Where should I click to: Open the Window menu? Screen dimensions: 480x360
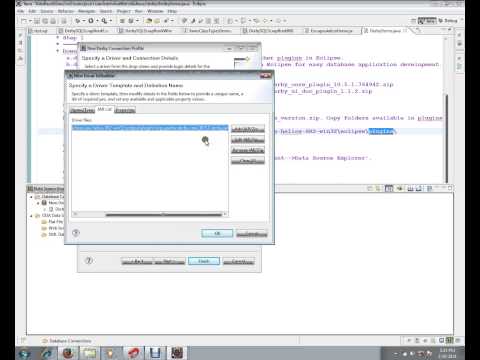pos(155,11)
